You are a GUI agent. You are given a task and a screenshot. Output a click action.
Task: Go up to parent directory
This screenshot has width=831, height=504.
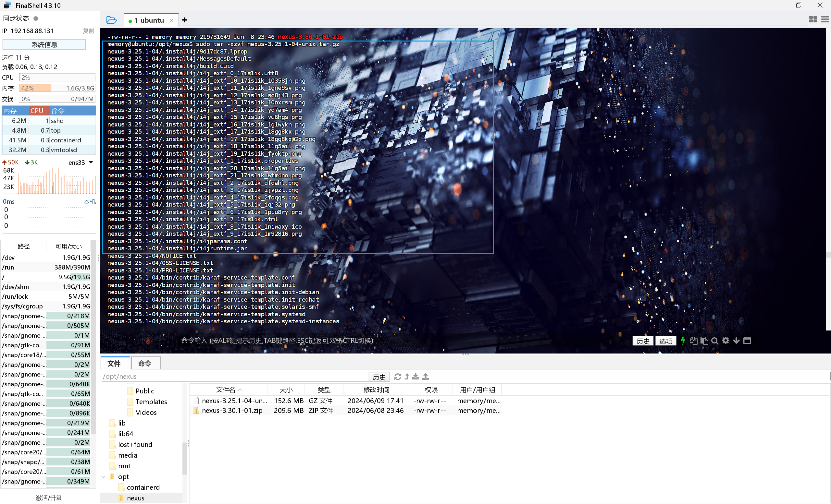[x=407, y=377]
